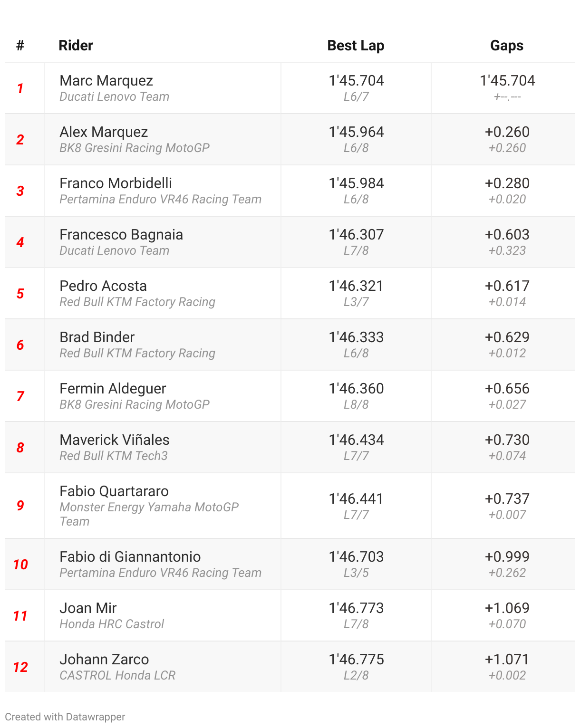The image size is (580, 728).
Task: Click Franco Morbidelli's name
Action: tap(116, 183)
